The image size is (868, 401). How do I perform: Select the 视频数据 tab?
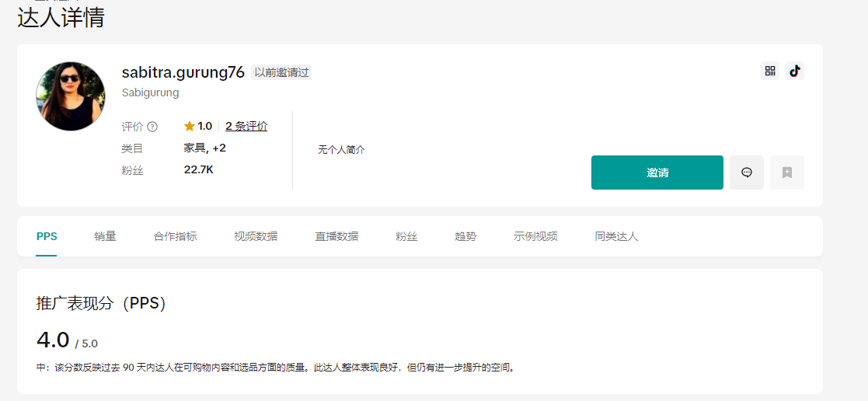point(256,236)
